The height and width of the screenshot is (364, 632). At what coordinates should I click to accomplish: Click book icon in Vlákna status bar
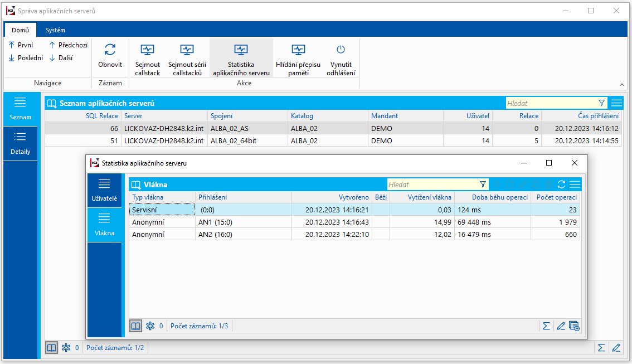136,326
